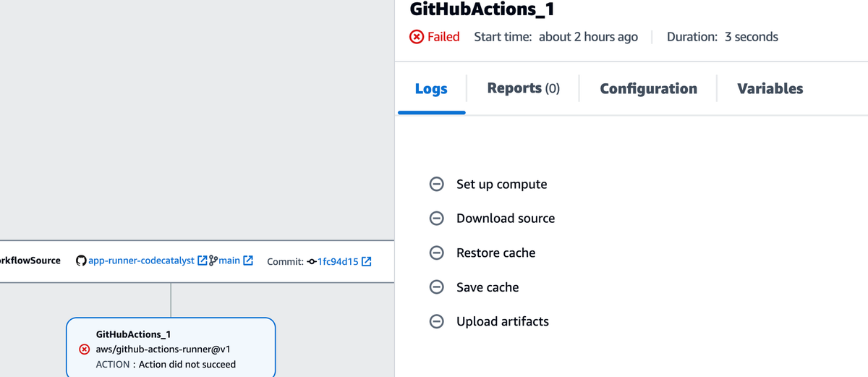Image resolution: width=868 pixels, height=377 pixels.
Task: Switch to the Logs tab
Action: (431, 89)
